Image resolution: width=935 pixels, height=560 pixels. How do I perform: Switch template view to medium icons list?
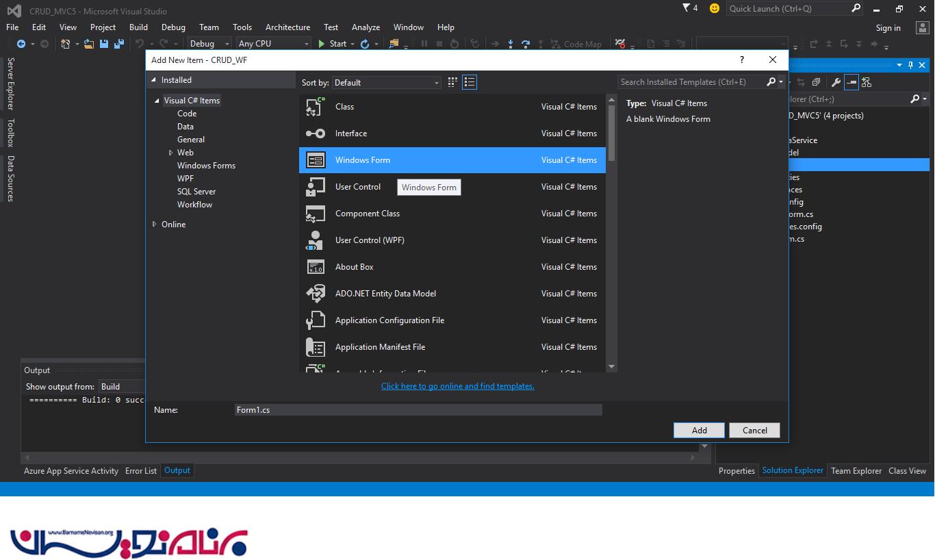click(x=470, y=82)
